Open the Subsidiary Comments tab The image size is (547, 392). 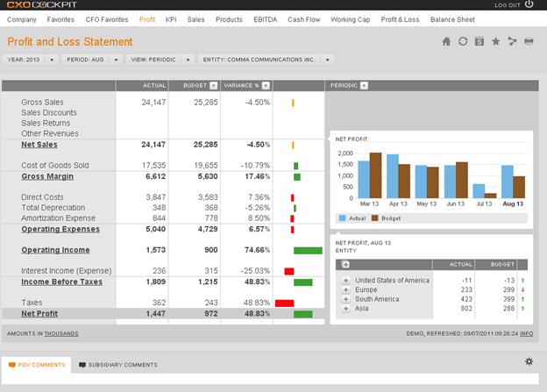(x=118, y=365)
